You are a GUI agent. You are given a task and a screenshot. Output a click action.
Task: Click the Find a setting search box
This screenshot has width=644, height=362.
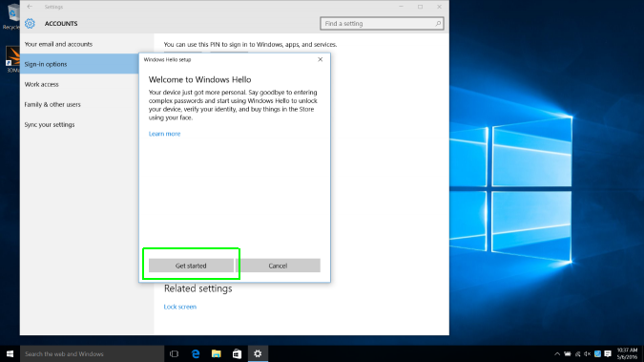coord(382,24)
